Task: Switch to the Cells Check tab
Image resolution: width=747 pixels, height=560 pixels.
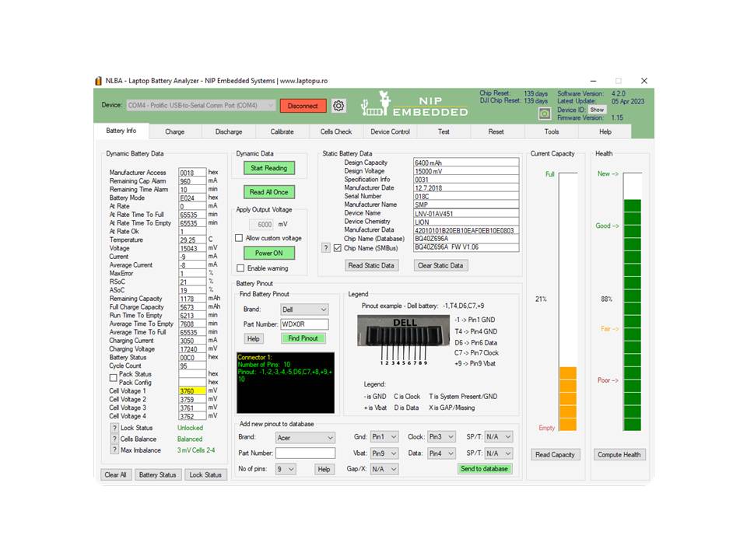Action: point(335,131)
